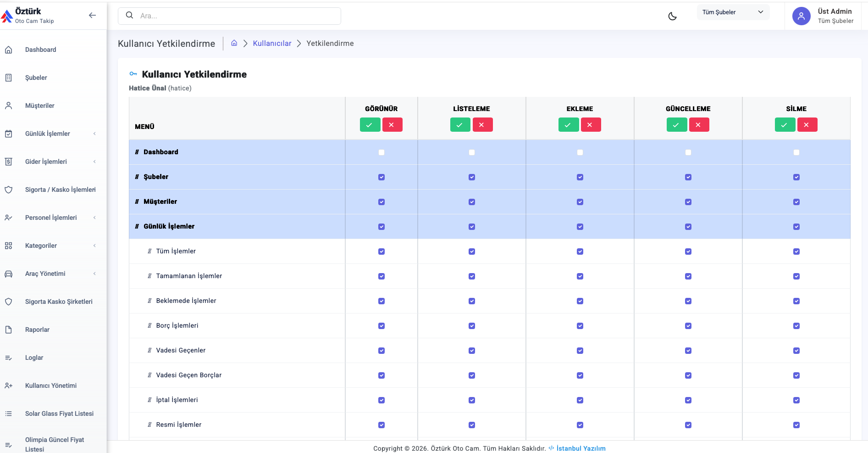The width and height of the screenshot is (868, 453).
Task: Collapse sidebar with back arrow icon
Action: tap(92, 15)
